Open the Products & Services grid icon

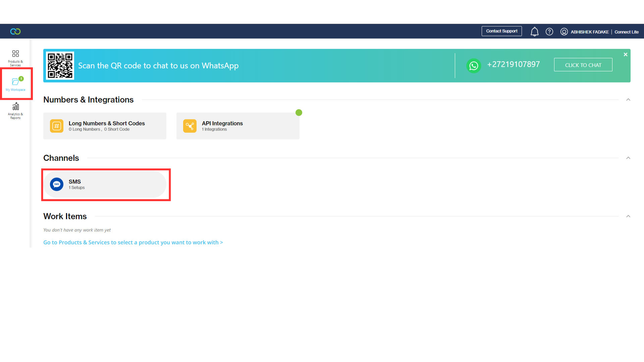15,54
